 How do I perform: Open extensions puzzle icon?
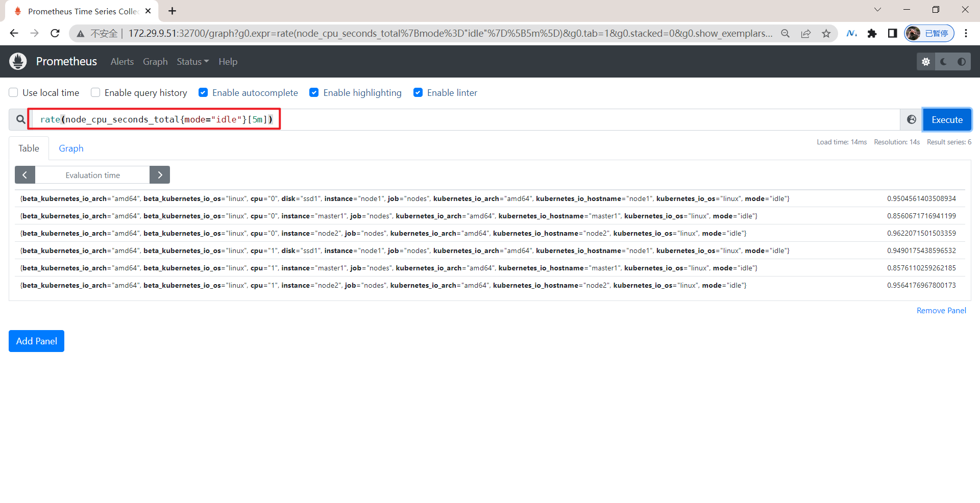[872, 33]
